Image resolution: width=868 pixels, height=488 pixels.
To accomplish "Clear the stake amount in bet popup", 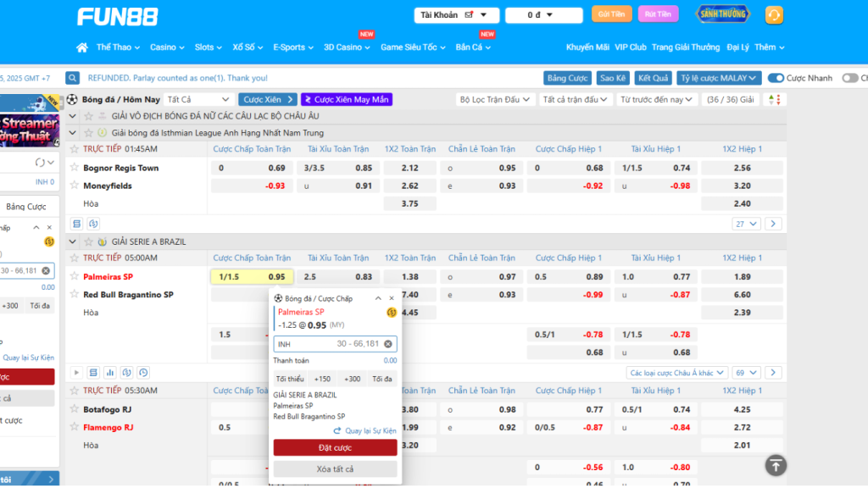I will tap(388, 344).
